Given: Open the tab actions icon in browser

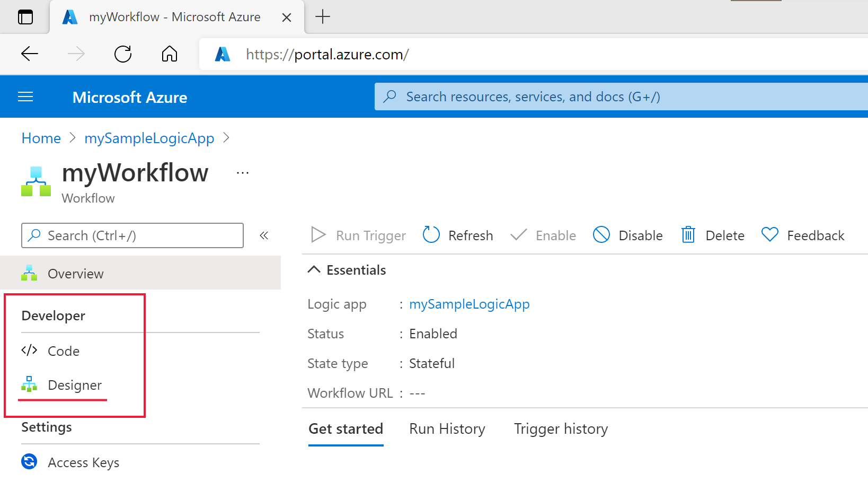Looking at the screenshot, I should click(x=25, y=17).
